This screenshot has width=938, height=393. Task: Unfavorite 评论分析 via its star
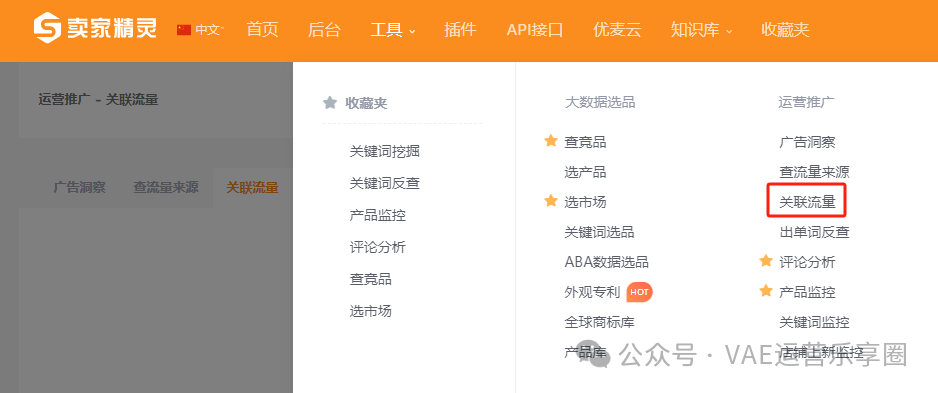[766, 261]
